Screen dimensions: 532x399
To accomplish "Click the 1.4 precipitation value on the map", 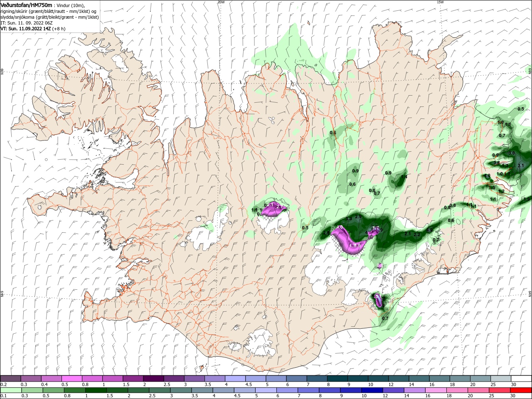I will coord(404,177).
